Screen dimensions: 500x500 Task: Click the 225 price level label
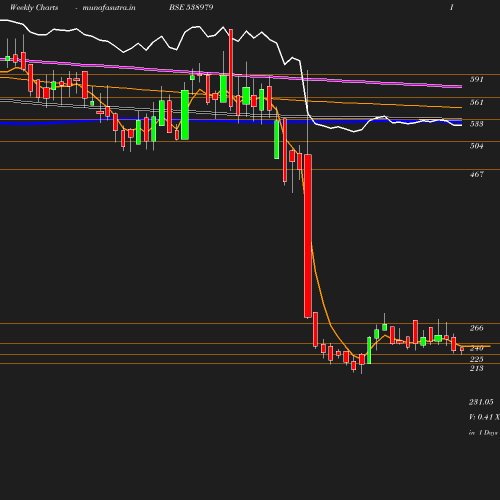477,359
